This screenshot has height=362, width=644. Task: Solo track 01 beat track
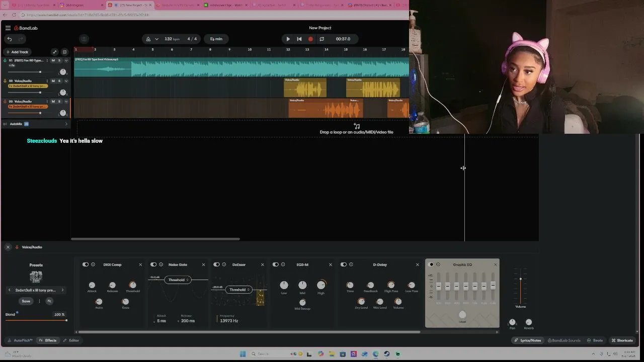pos(59,60)
